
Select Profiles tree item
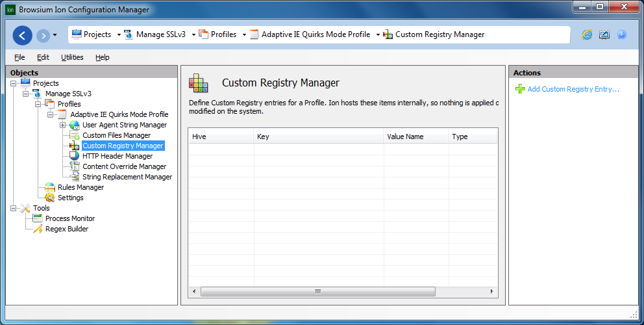click(69, 104)
